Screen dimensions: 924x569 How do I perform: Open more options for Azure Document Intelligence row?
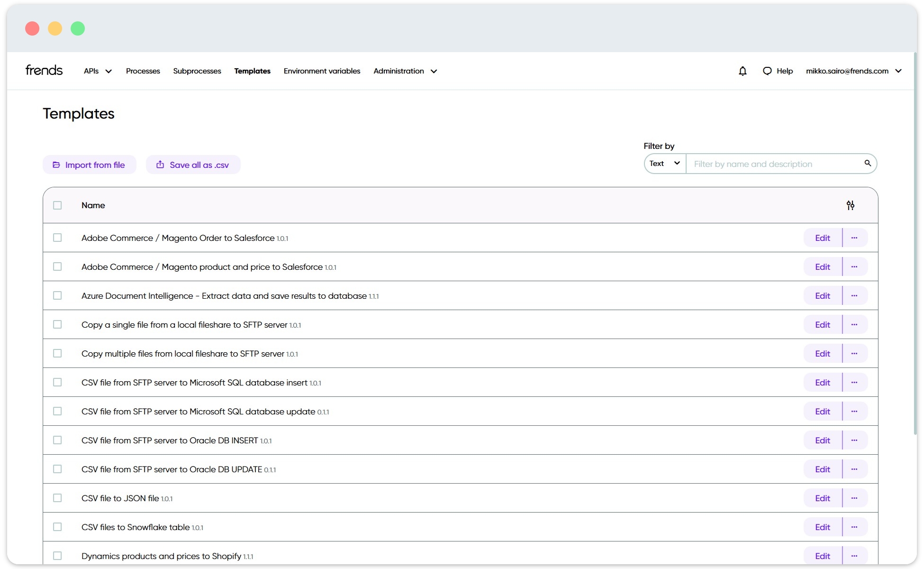coord(854,295)
